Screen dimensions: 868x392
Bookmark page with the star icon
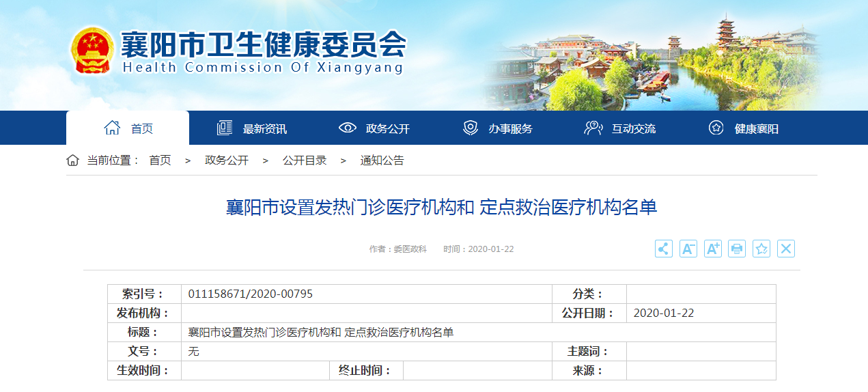(761, 249)
